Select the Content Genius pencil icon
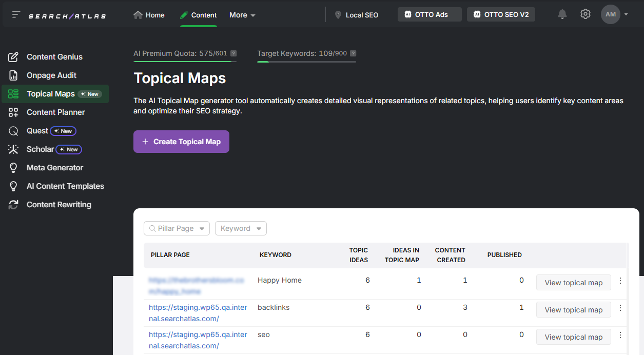 [13, 56]
